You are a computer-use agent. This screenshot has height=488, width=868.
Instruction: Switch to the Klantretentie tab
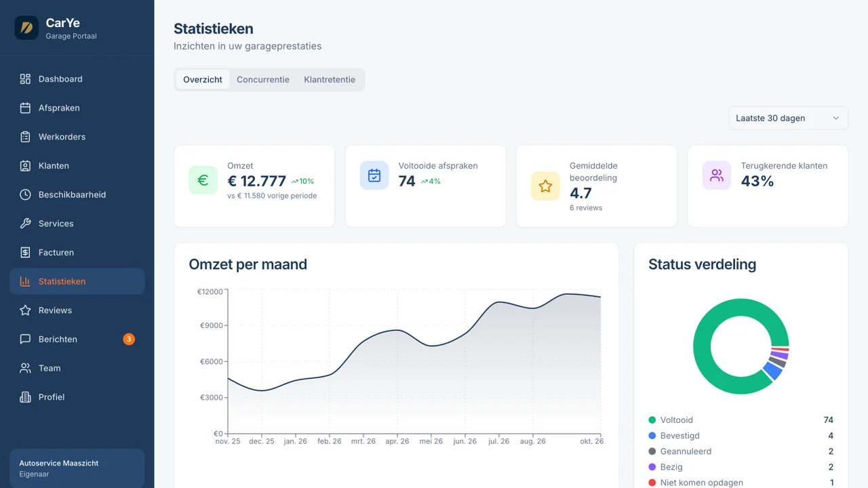[x=330, y=79]
